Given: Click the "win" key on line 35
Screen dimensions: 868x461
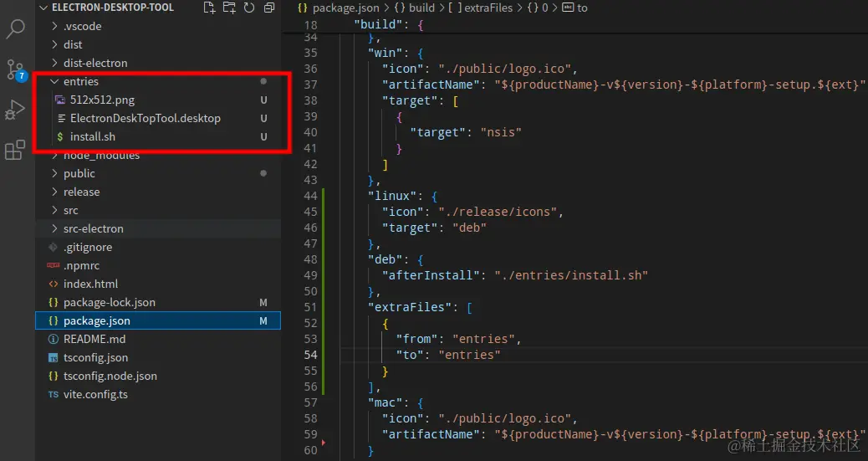Looking at the screenshot, I should 385,53.
